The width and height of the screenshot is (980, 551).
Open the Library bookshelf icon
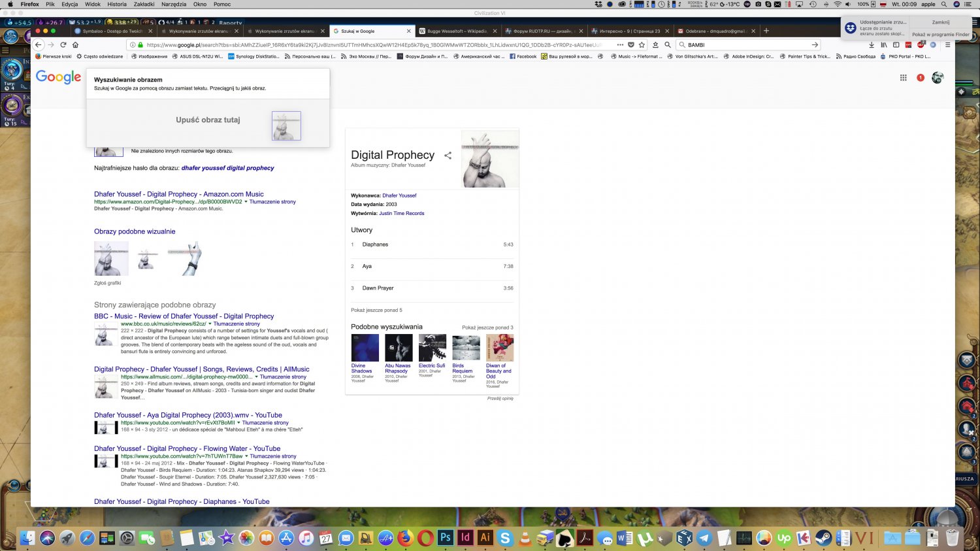[x=884, y=45]
